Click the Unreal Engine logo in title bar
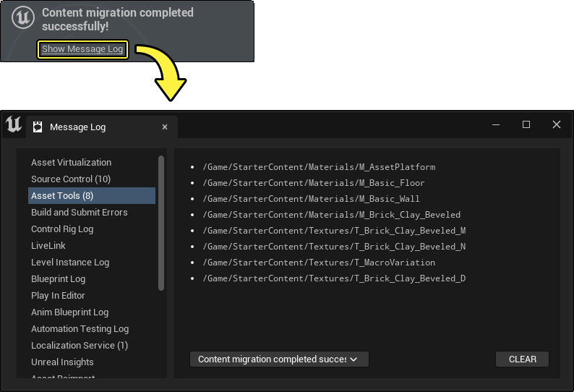 [x=14, y=126]
